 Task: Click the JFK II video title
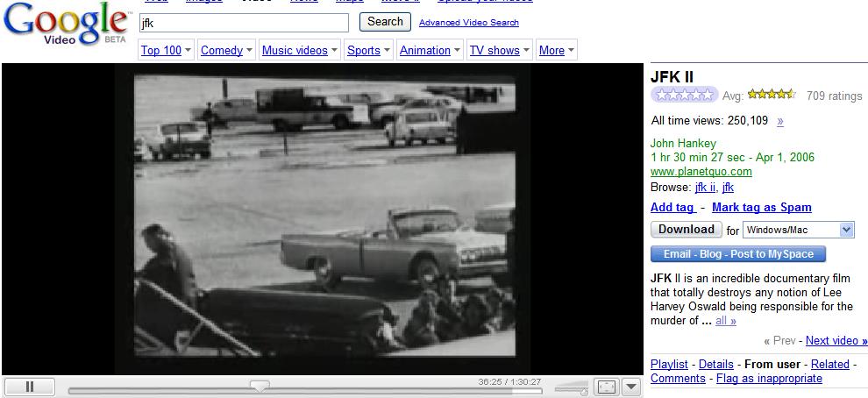[x=672, y=77]
